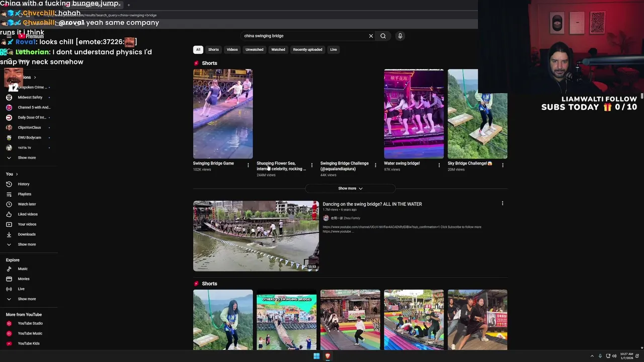
Task: Expand Show more under Downloads
Action: 27,244
